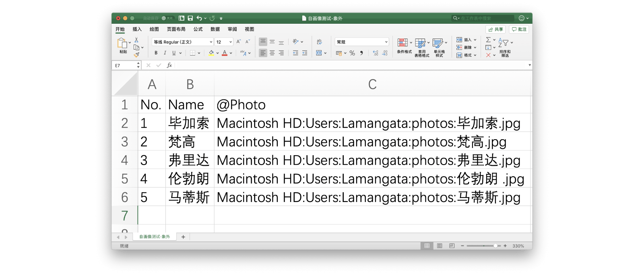Click the Cut scissors icon
Screen dimensions: 644x274
click(x=136, y=40)
